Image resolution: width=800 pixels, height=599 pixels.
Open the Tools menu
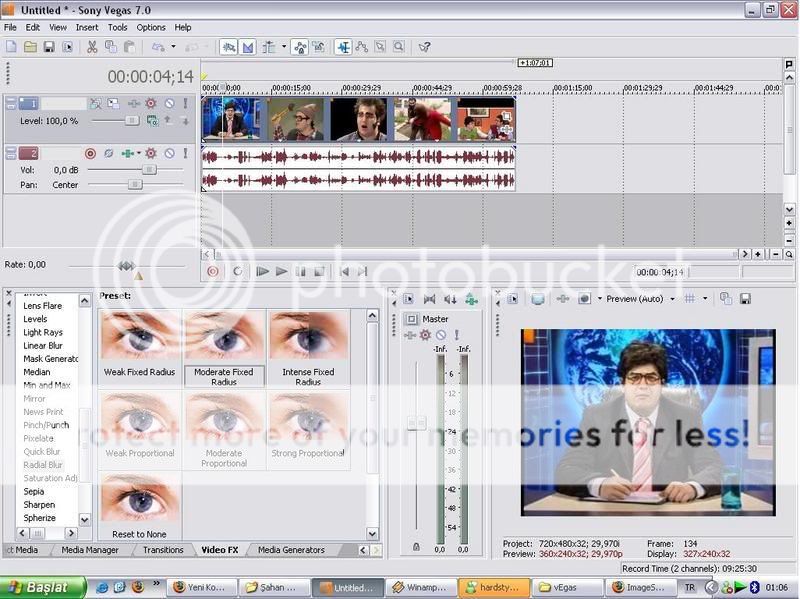tap(117, 28)
